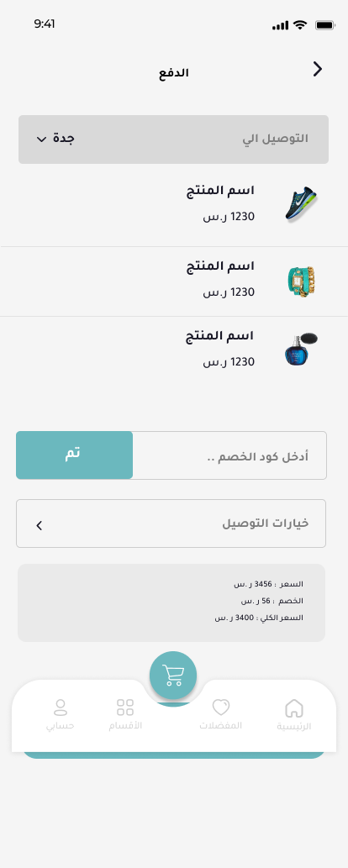The image size is (348, 868).
Task: Tap the battery icon in the status bar
Action: (324, 25)
